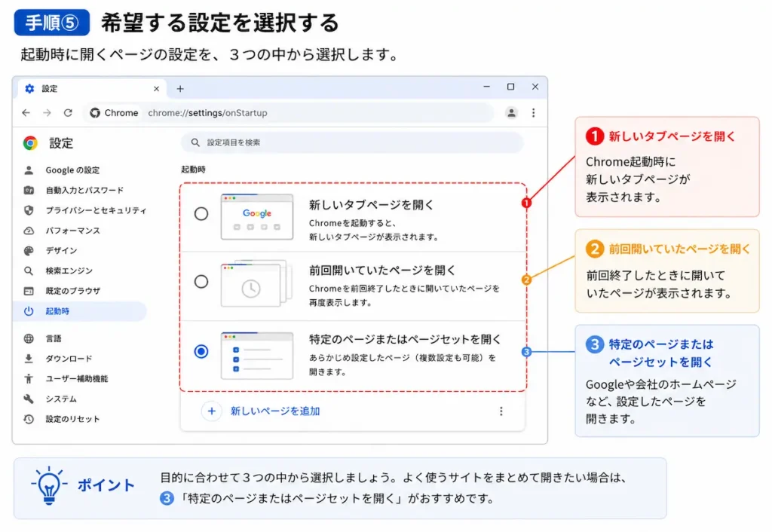Click the 特定のページまたはページセットを開く option title
The image size is (772, 532).
pos(405,339)
